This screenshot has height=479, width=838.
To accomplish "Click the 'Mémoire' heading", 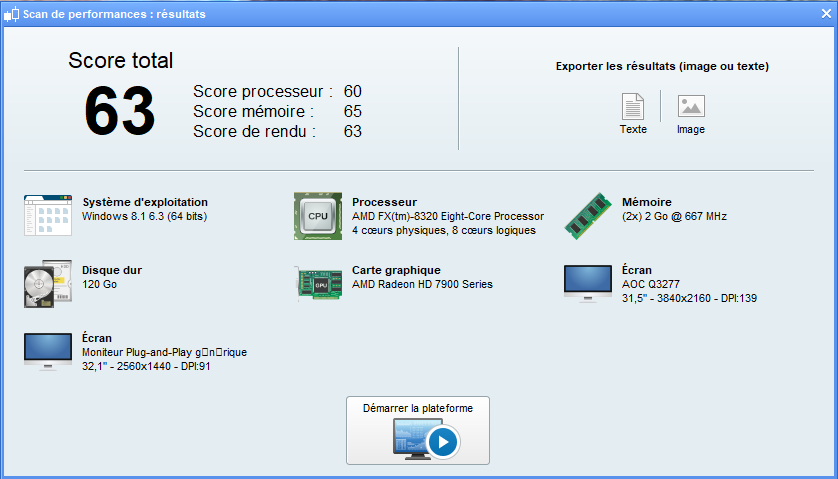I will pos(647,202).
